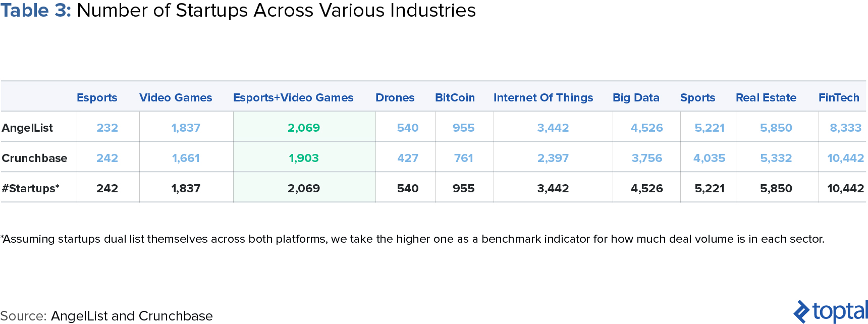Select the Big Data column header

point(636,97)
